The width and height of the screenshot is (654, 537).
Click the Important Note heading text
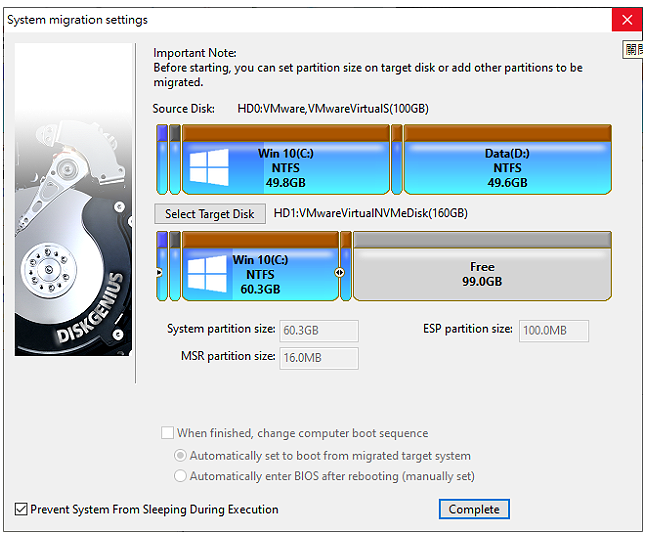[195, 53]
